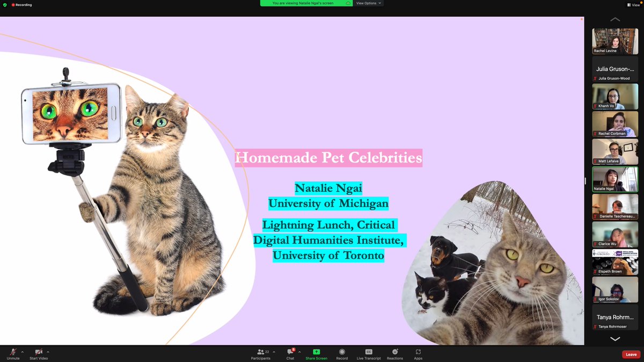
Task: Expand arrow next to Chat
Action: [x=299, y=352]
